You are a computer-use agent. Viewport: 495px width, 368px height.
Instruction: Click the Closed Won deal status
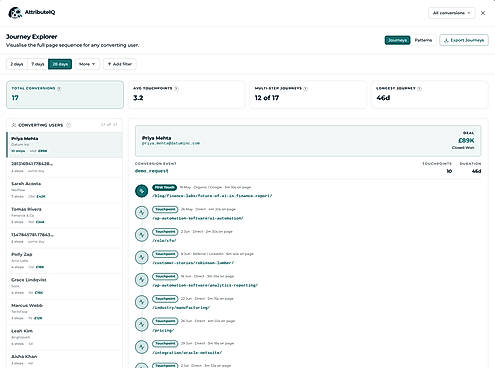pyautogui.click(x=463, y=148)
